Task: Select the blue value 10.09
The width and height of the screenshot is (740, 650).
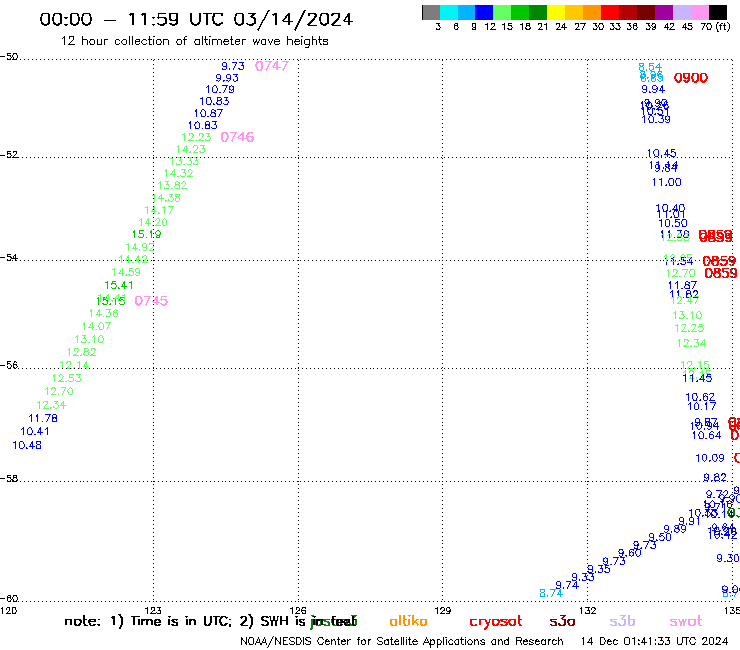Action: point(710,458)
